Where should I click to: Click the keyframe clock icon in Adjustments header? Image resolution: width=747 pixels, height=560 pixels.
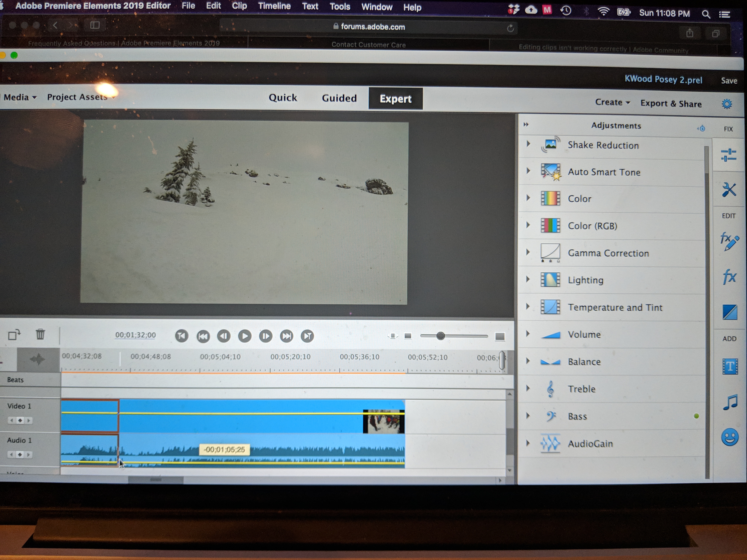[x=701, y=128]
